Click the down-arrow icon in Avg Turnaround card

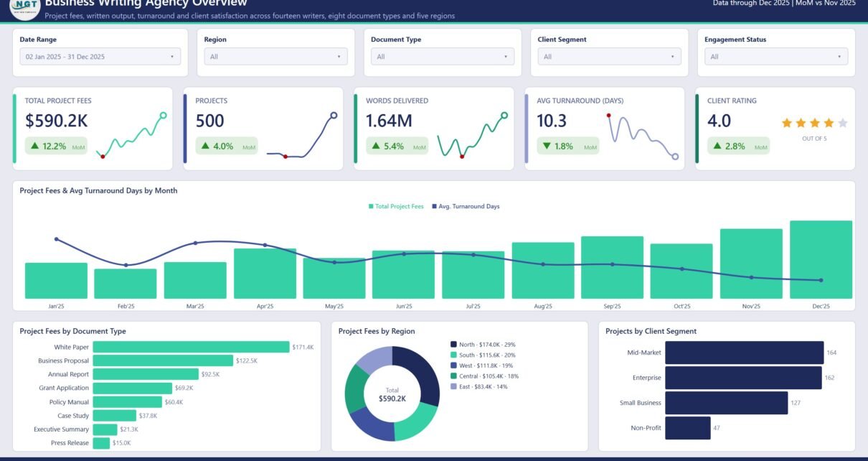point(547,146)
